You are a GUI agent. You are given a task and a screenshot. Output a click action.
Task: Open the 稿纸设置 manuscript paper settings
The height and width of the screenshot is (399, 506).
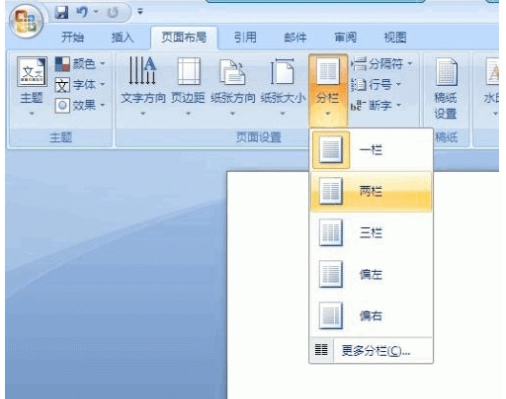(446, 88)
